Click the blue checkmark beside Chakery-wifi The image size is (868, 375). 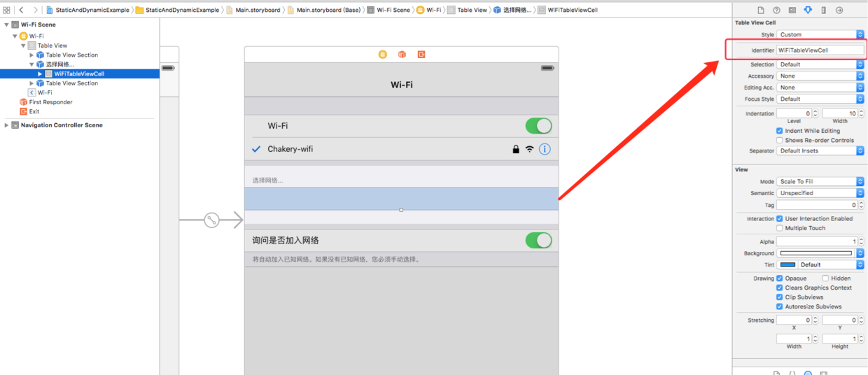[256, 149]
